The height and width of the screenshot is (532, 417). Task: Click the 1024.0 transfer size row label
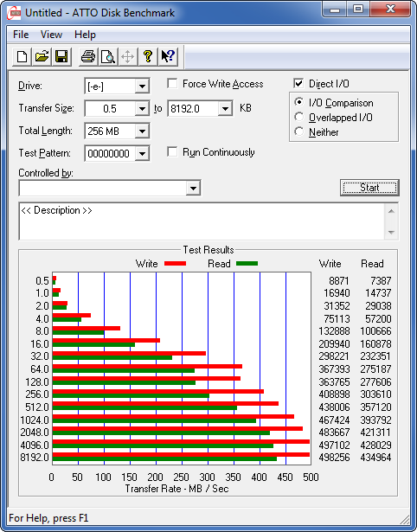[x=35, y=420]
